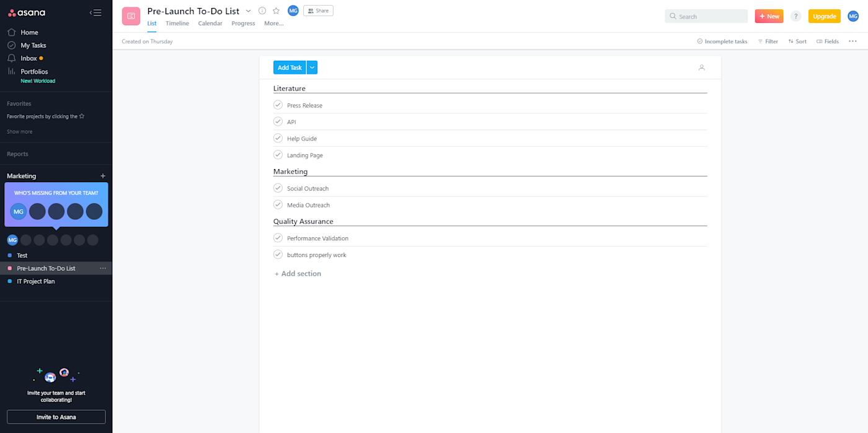This screenshot has height=433, width=868.
Task: Open the Performance Validation task name
Action: [317, 238]
